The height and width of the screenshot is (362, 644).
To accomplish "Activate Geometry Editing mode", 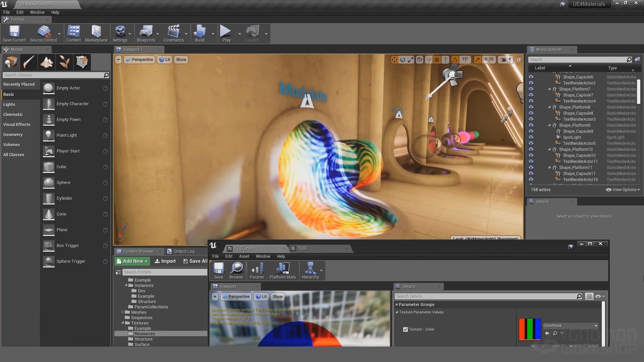I will pos(82,62).
